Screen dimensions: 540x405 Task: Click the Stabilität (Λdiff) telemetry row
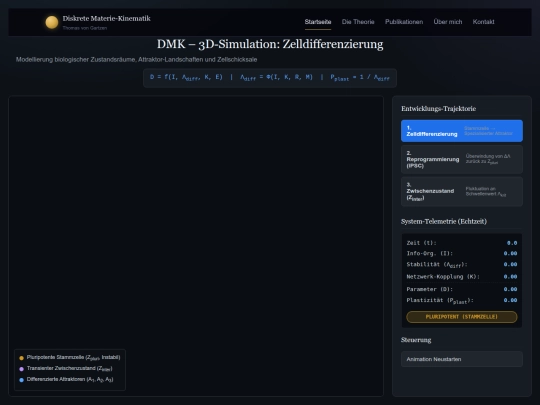[461, 264]
